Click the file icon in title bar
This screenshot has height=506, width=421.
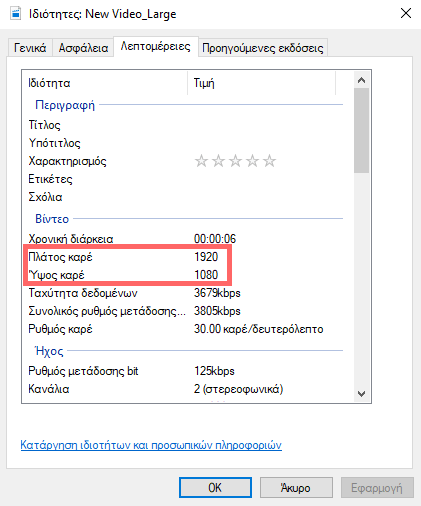15,14
